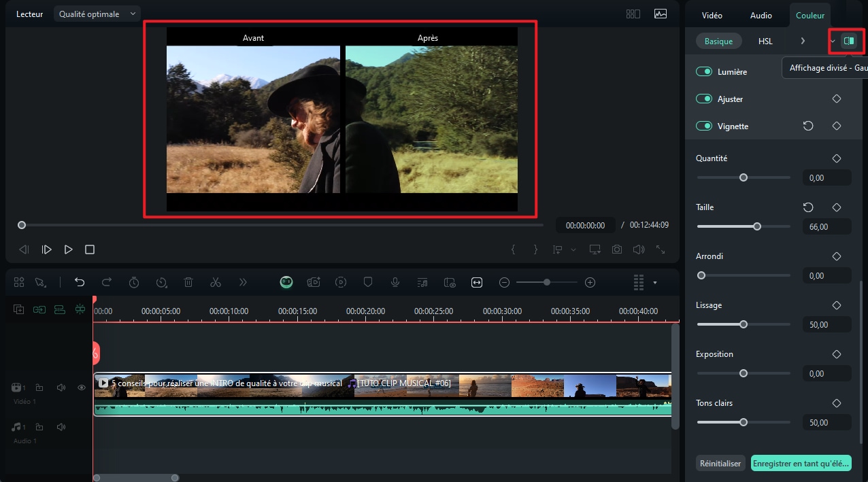Expand more tools with double-chevron icon
Screen dimensions: 868x482
coord(243,282)
